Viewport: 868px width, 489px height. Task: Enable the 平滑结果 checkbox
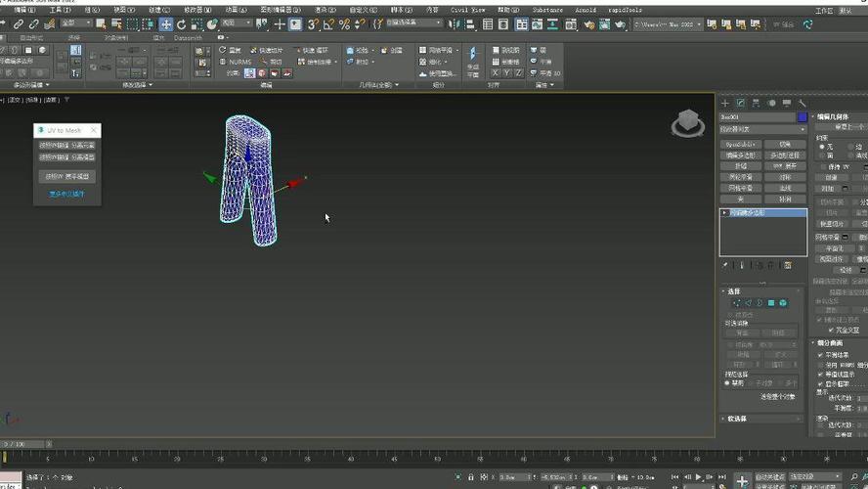click(820, 355)
